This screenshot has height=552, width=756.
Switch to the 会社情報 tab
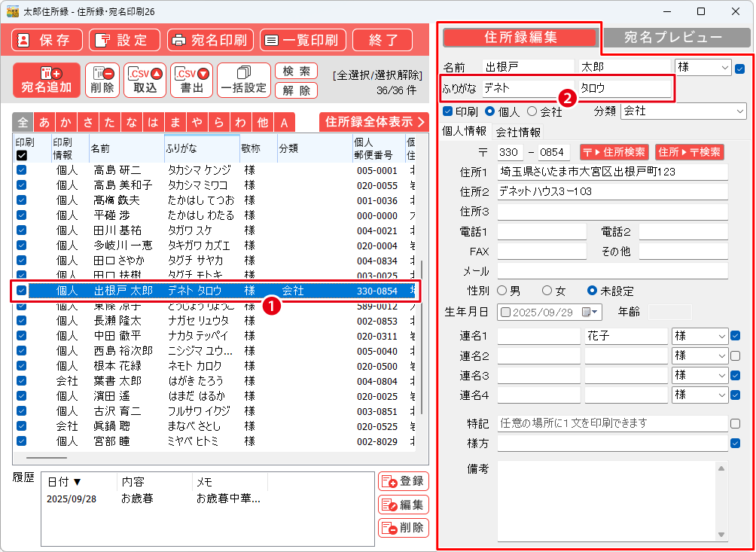(518, 132)
